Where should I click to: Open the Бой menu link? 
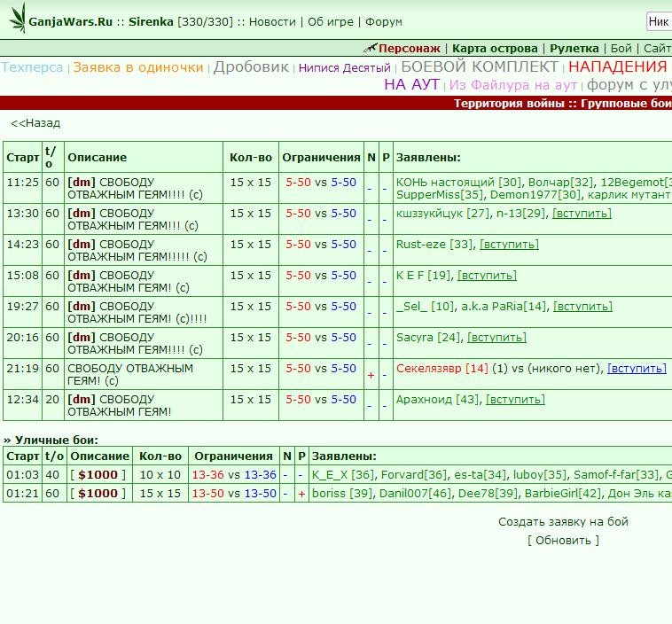[x=621, y=49]
